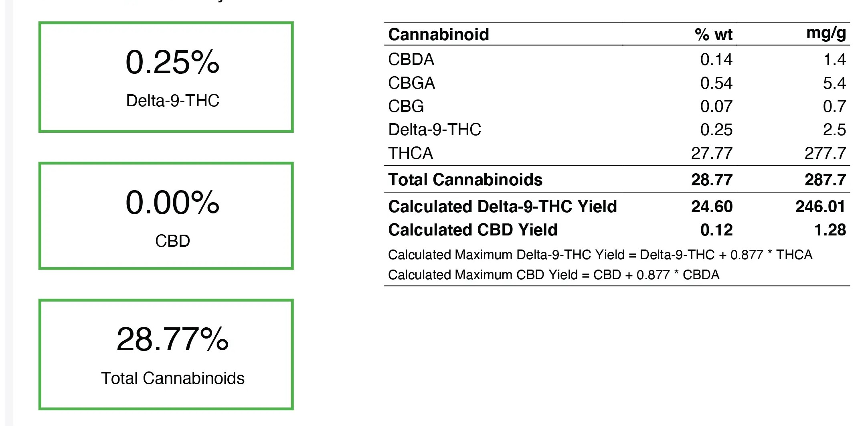Select the CBG row label
This screenshot has width=868, height=426.
(406, 106)
